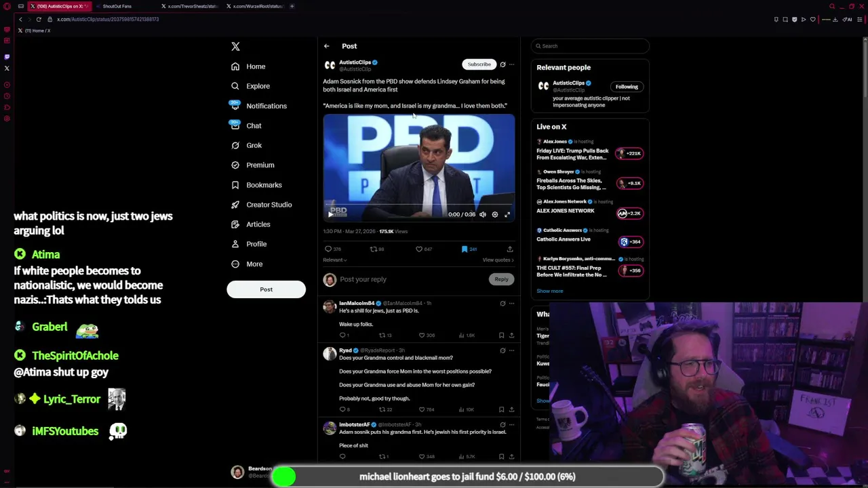Open the three-dot menu on main post
This screenshot has width=868, height=488.
512,64
